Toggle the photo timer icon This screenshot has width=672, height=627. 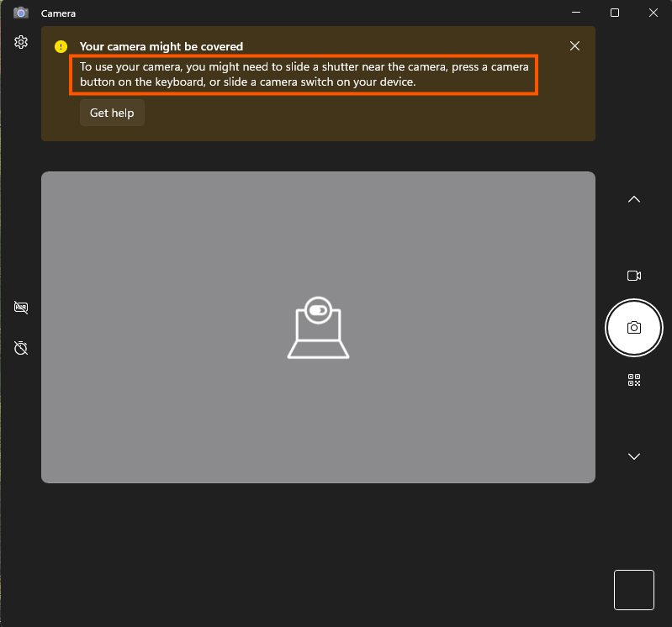click(21, 348)
